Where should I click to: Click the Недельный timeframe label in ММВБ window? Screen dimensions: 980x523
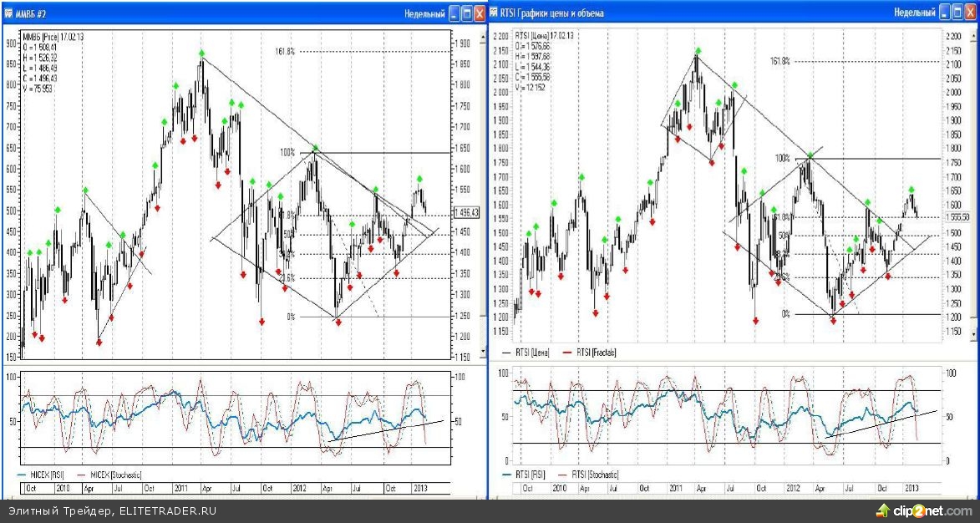point(424,14)
